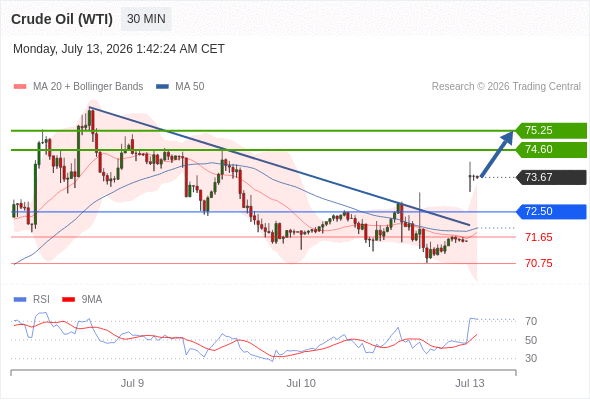Click the blue upward forecast arrow

(497, 154)
